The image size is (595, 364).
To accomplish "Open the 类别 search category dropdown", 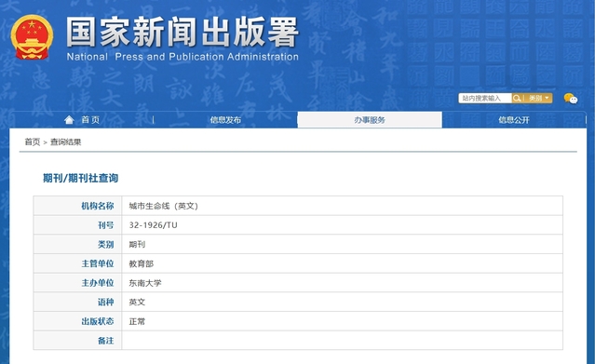I will click(x=538, y=99).
